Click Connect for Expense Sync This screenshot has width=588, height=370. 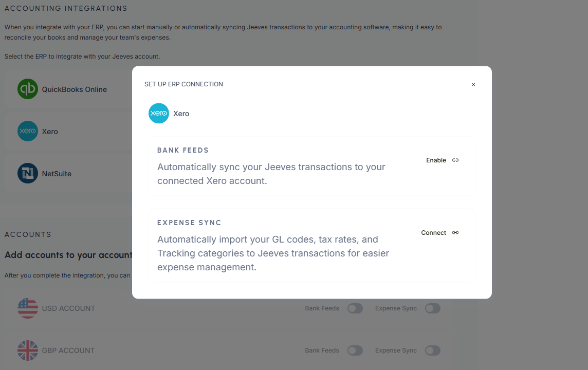coord(433,233)
